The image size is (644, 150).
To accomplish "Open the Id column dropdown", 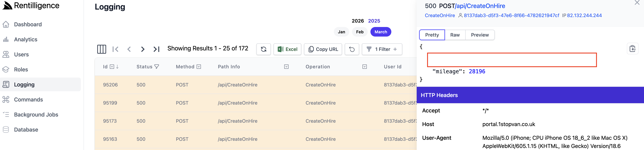I will [112, 67].
